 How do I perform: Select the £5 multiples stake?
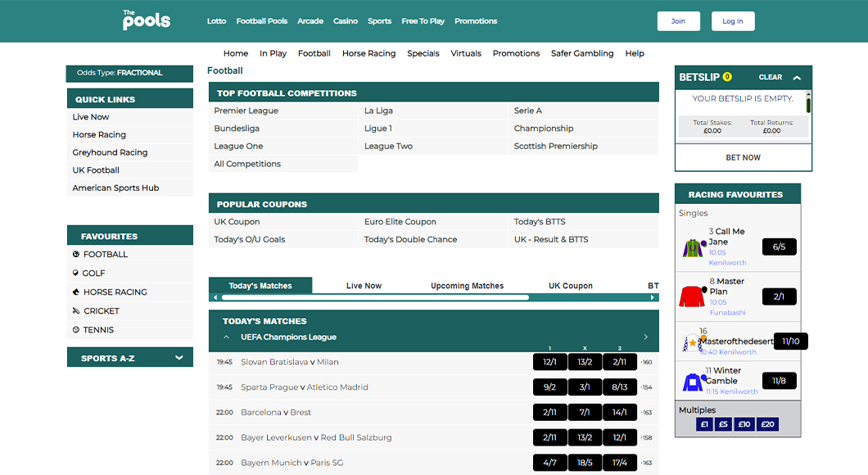(723, 424)
